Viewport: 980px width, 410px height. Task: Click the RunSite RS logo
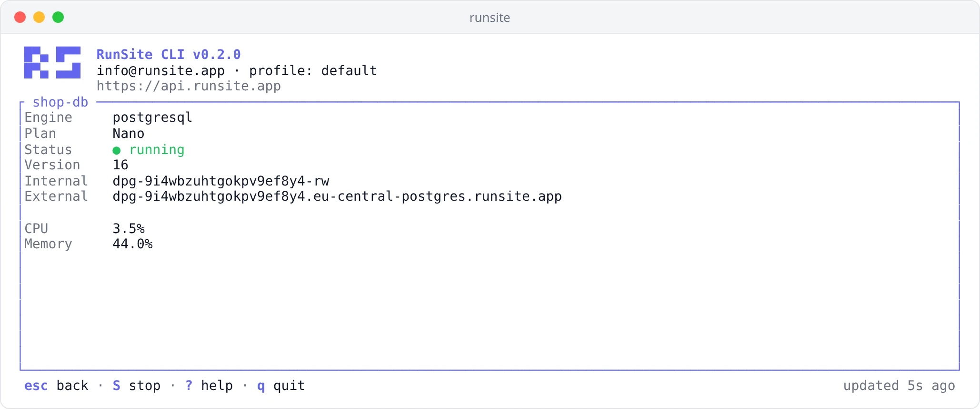[52, 62]
